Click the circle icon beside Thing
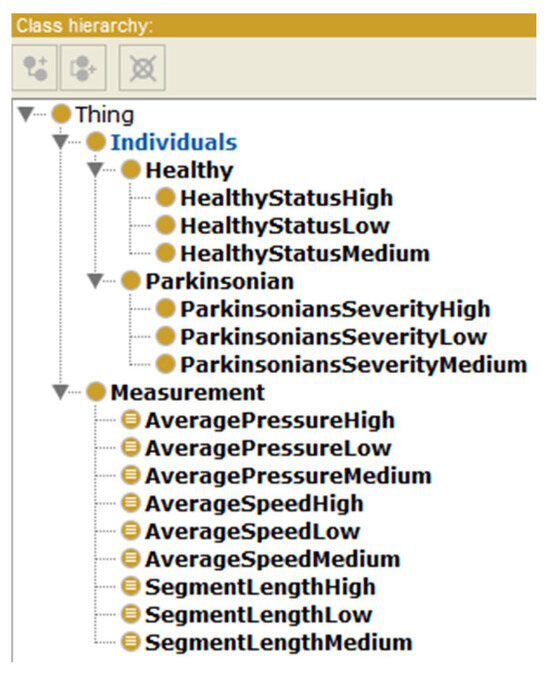 pos(61,114)
